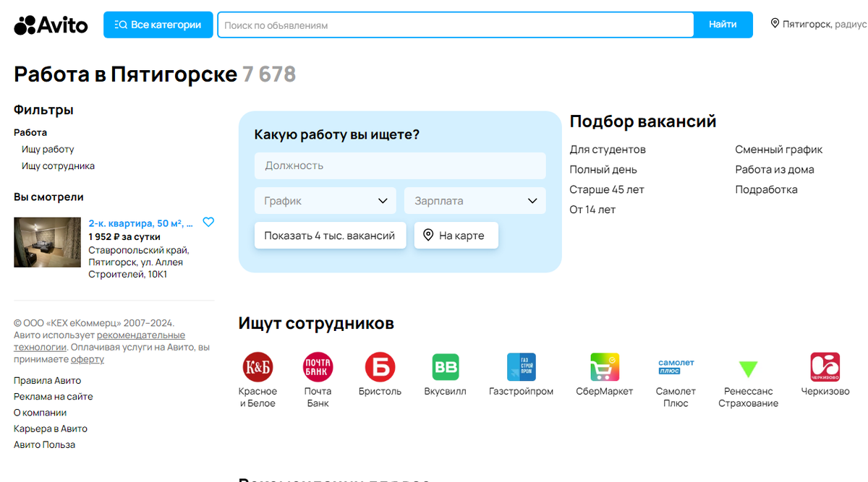Open Правила Авито footer link

(47, 380)
